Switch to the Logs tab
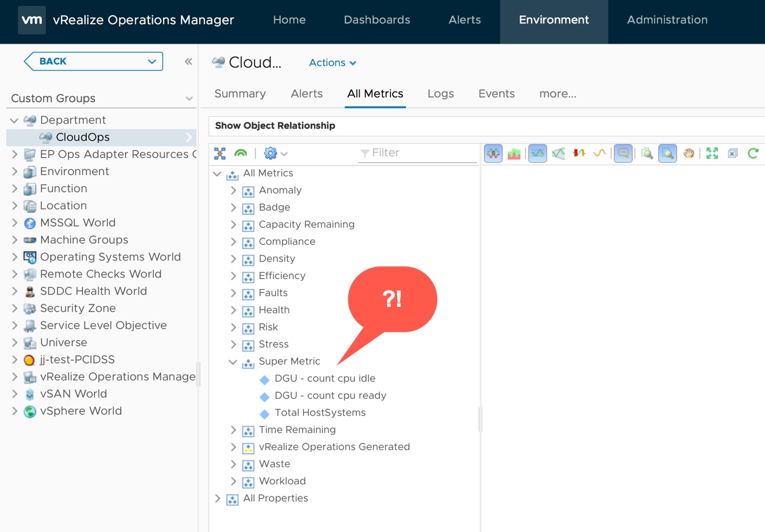The width and height of the screenshot is (765, 532). (x=440, y=94)
